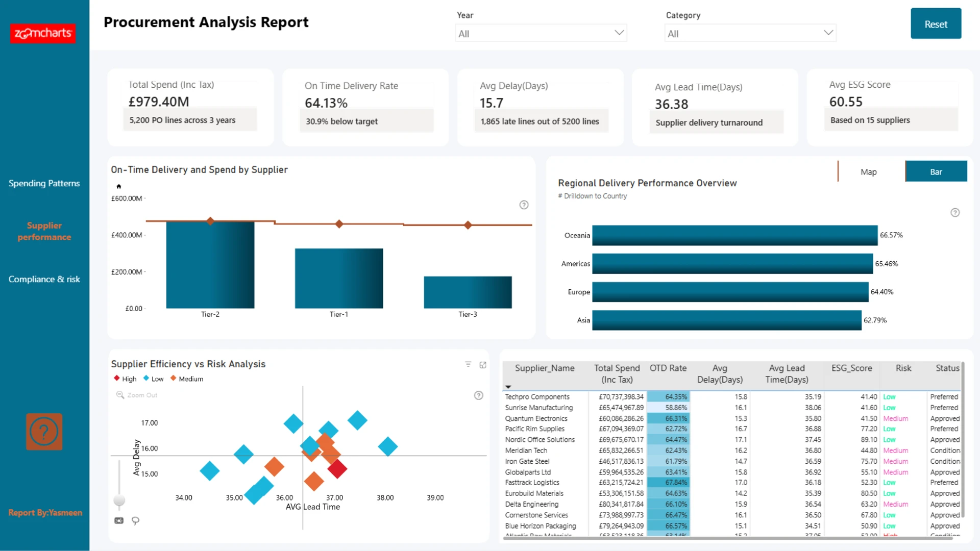Click Fasttrack Logistics in the table
The image size is (980, 551).
532,483
